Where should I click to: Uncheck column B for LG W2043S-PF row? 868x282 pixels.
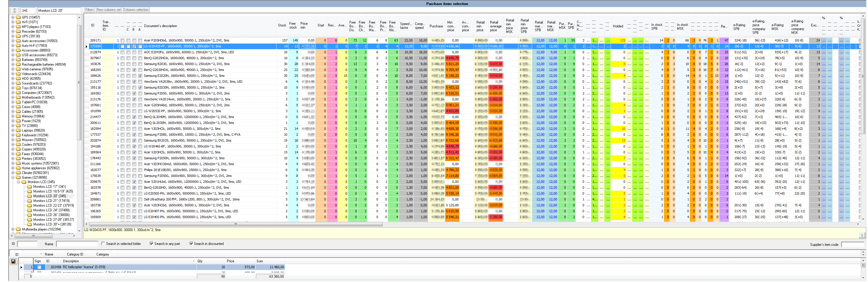[134, 47]
